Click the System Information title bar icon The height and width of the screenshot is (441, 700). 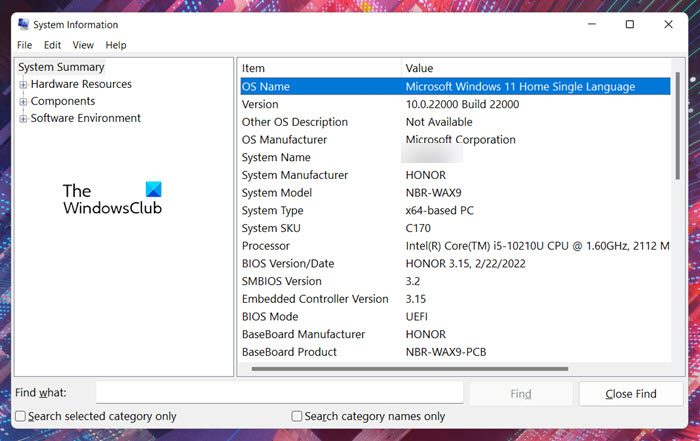click(23, 25)
